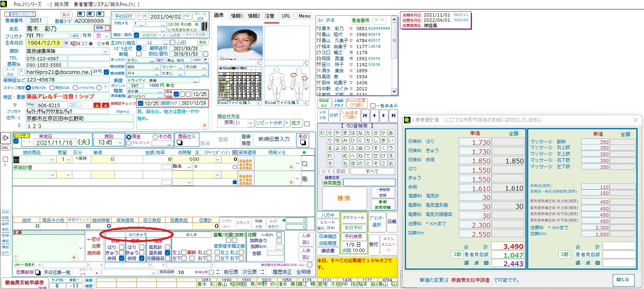
Task: Click the red URL icon on left edge
Action: 5,148
